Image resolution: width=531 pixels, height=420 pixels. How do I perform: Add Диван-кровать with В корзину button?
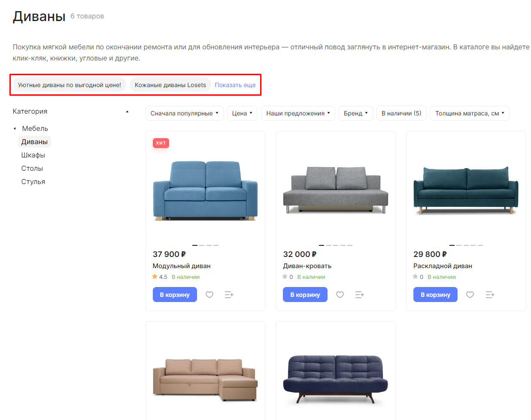305,295
